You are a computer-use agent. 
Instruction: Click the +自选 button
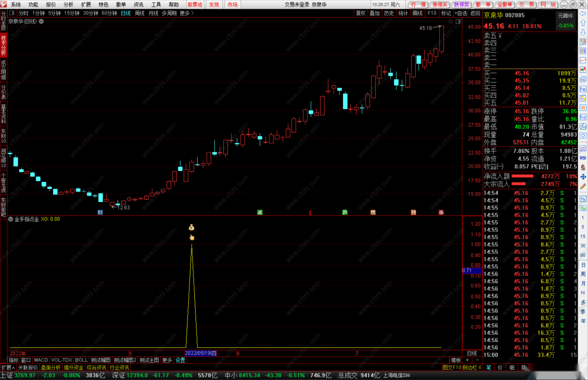pos(461,13)
